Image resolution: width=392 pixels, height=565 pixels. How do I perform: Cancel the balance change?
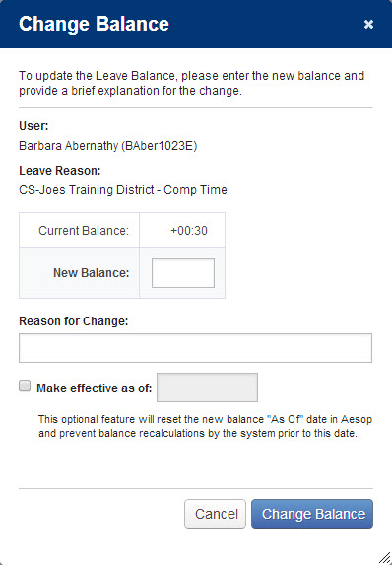[x=216, y=514]
